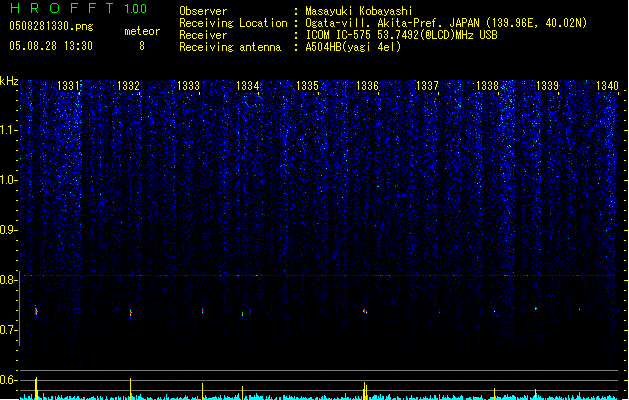Click the 'Observer' field label
This screenshot has width=629, height=400.
tap(203, 11)
